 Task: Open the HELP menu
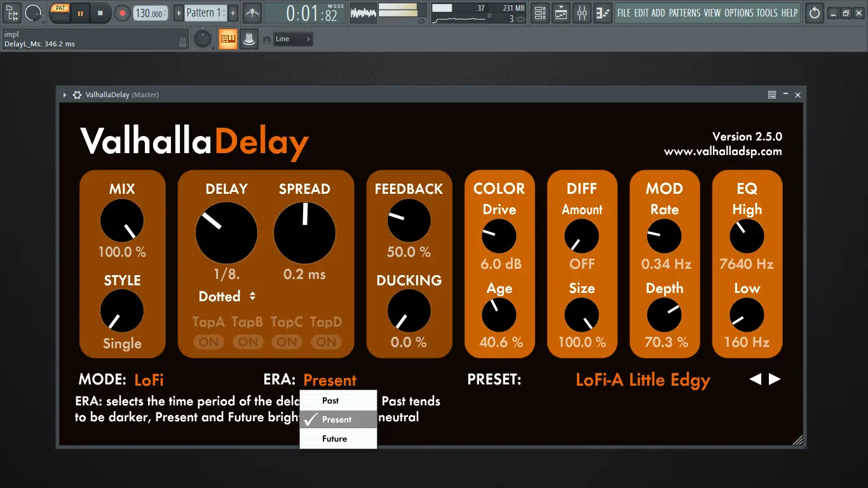(x=789, y=13)
